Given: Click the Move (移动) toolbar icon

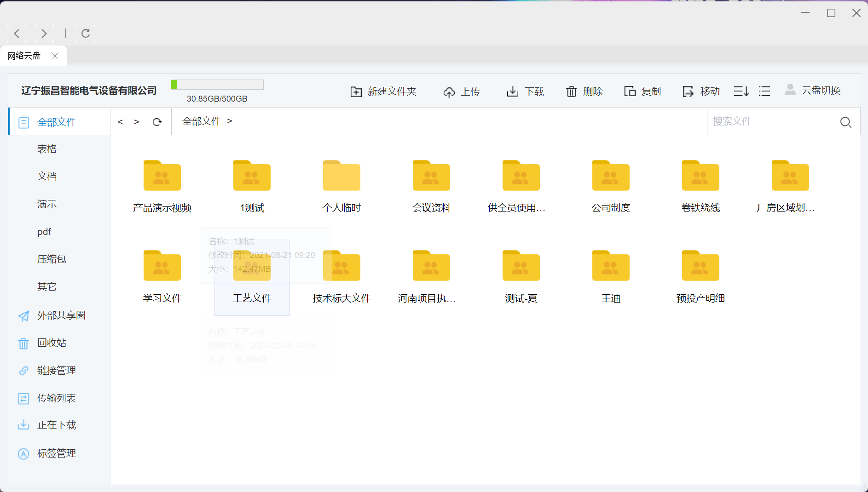Looking at the screenshot, I should pyautogui.click(x=688, y=92).
